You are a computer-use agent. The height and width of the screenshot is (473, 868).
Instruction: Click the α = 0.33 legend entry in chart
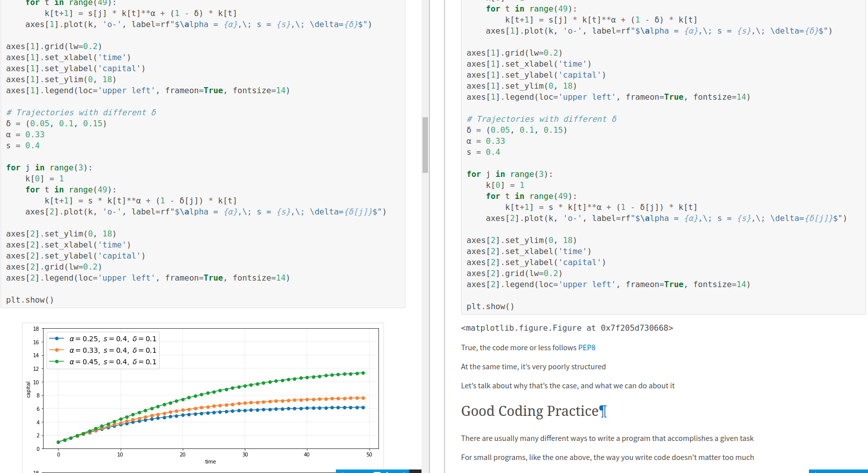coord(103,350)
